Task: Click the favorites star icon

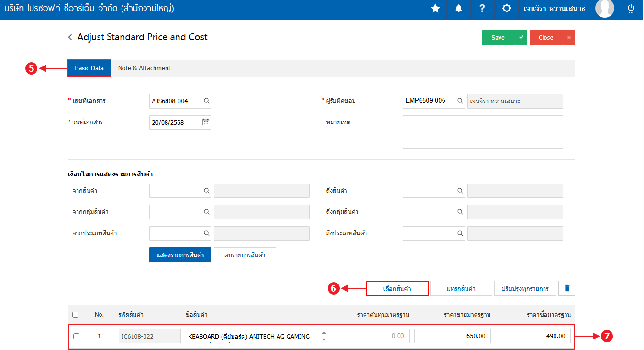Action: 435,9
